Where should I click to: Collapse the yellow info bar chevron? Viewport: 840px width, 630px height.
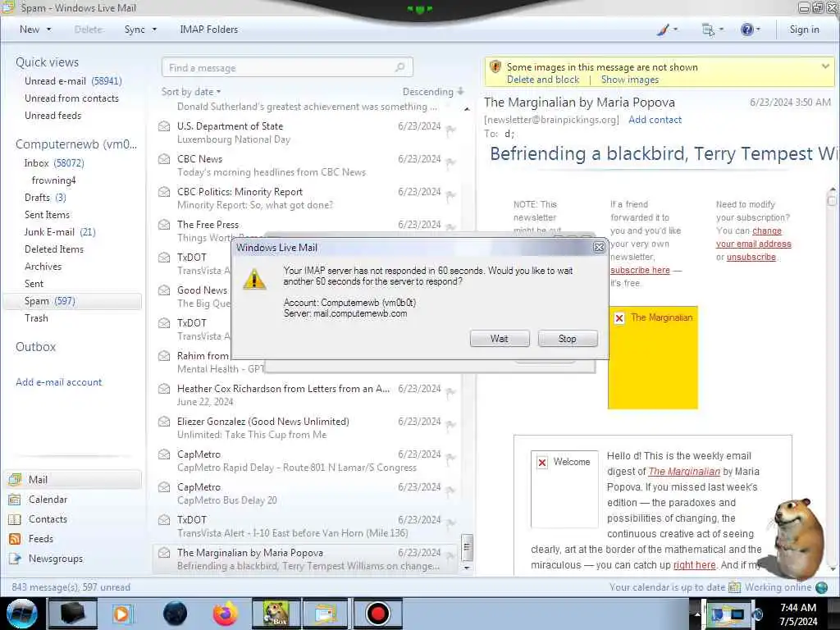[x=825, y=66]
